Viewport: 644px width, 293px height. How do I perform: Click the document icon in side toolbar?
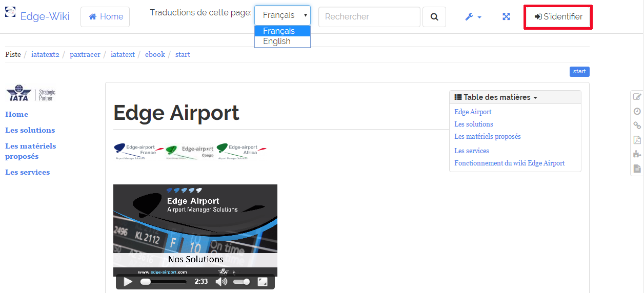(637, 169)
